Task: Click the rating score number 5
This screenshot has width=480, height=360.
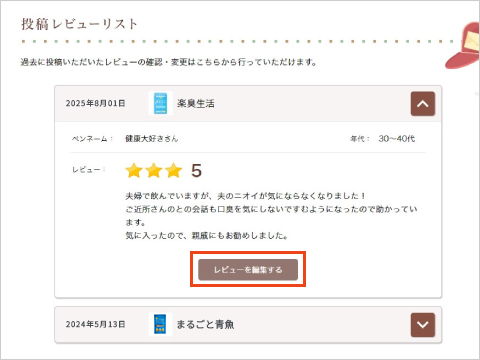Action: click(x=196, y=170)
